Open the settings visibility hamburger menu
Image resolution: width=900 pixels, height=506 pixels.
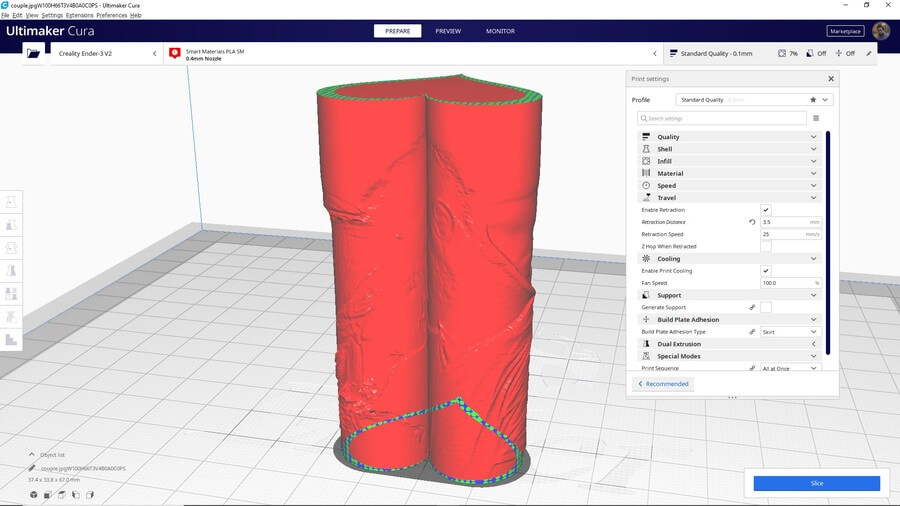point(816,118)
